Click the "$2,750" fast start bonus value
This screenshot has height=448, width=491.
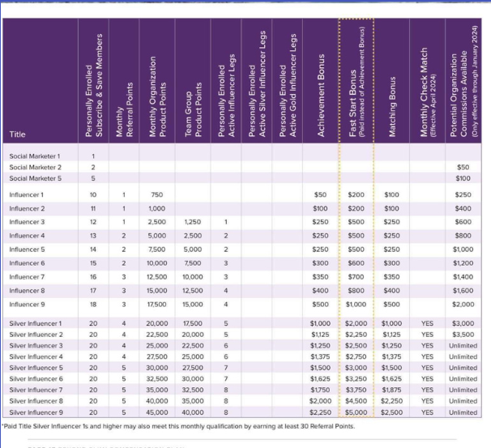tap(356, 357)
